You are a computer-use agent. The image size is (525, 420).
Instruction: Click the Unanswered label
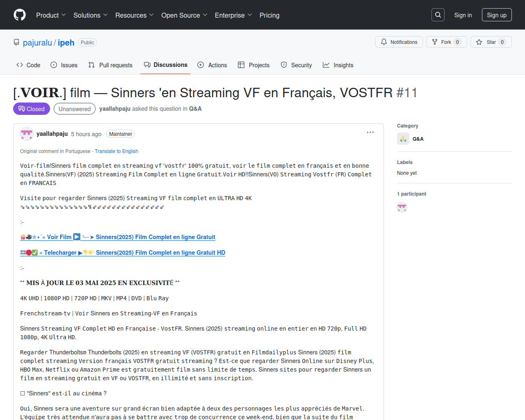[75, 109]
